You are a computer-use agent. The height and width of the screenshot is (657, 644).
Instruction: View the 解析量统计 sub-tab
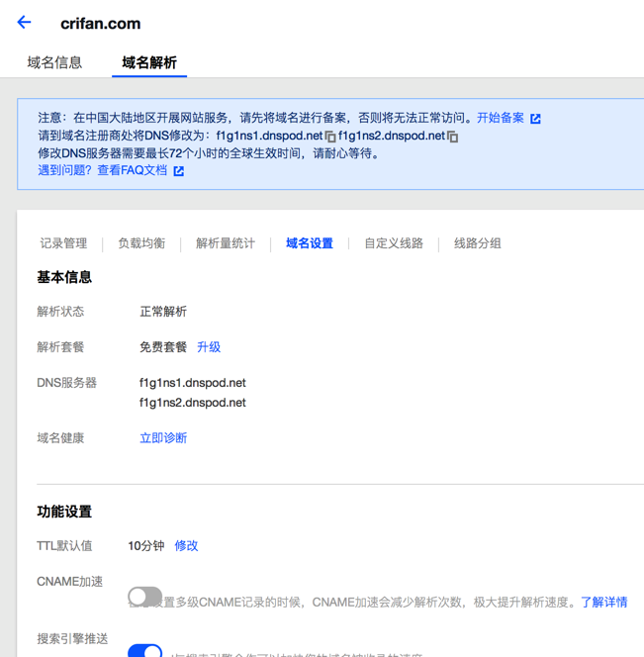pyautogui.click(x=226, y=243)
